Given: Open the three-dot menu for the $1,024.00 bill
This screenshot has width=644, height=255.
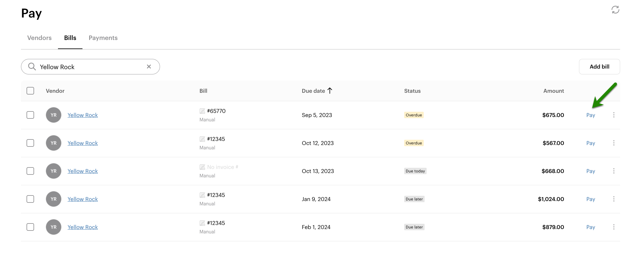Looking at the screenshot, I should [614, 199].
